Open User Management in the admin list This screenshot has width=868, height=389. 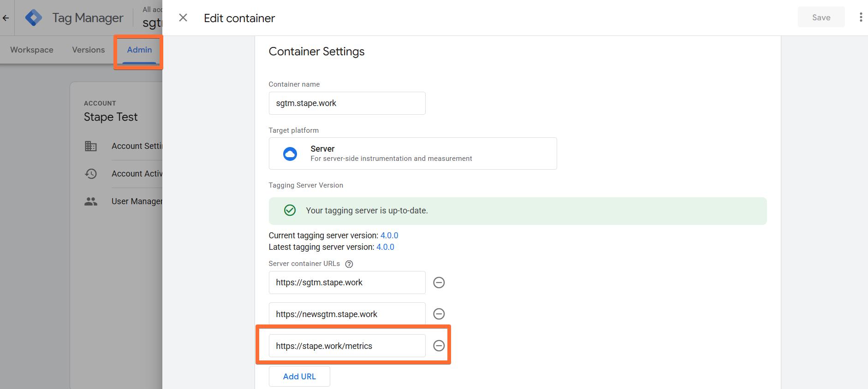point(137,201)
